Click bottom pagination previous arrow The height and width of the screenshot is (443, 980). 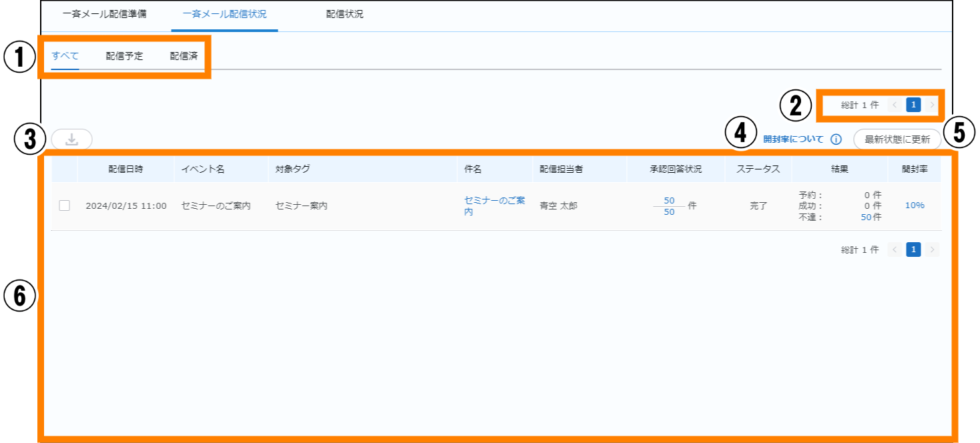[895, 250]
